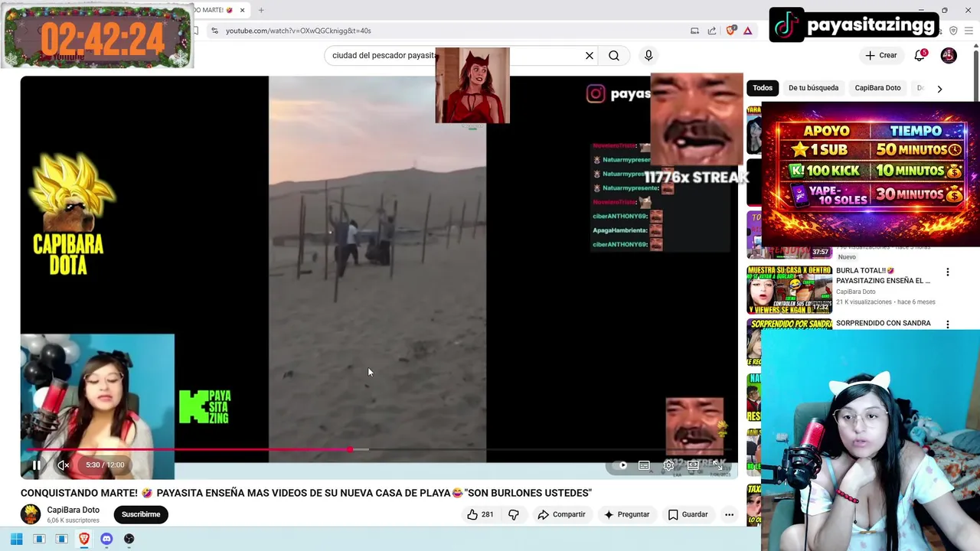Click the 281 likes count
980x551 pixels.
487,514
